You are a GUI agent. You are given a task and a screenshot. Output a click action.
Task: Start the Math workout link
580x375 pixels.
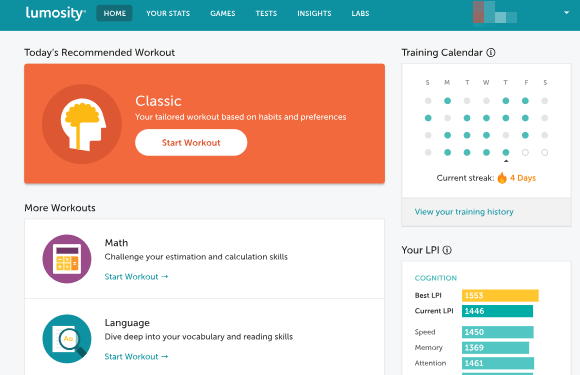(x=136, y=277)
